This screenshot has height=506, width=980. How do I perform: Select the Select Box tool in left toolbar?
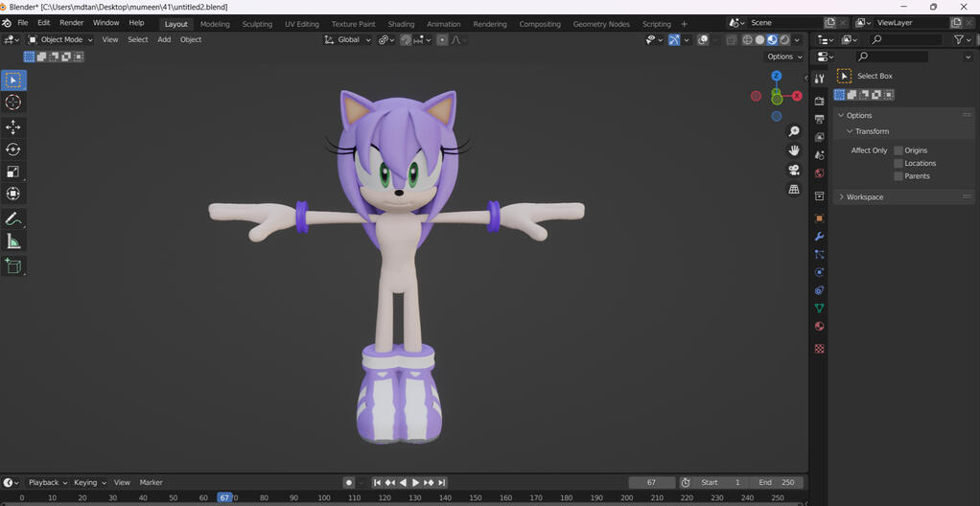click(13, 80)
